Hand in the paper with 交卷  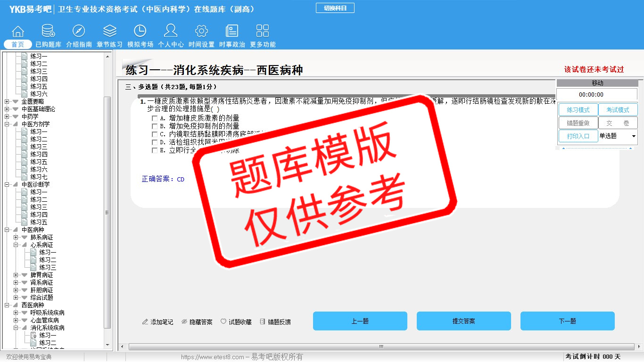(x=618, y=123)
